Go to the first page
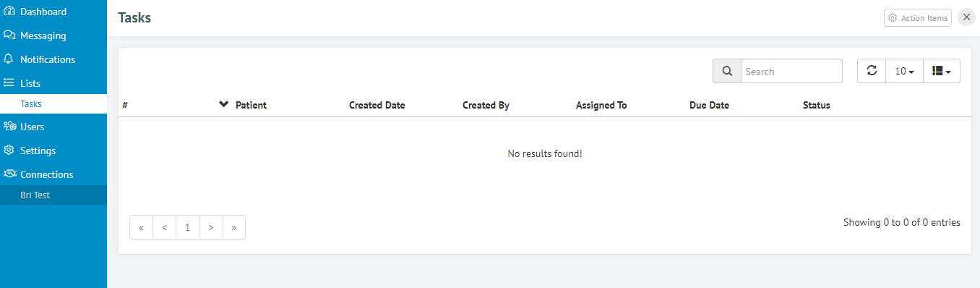 pos(141,227)
